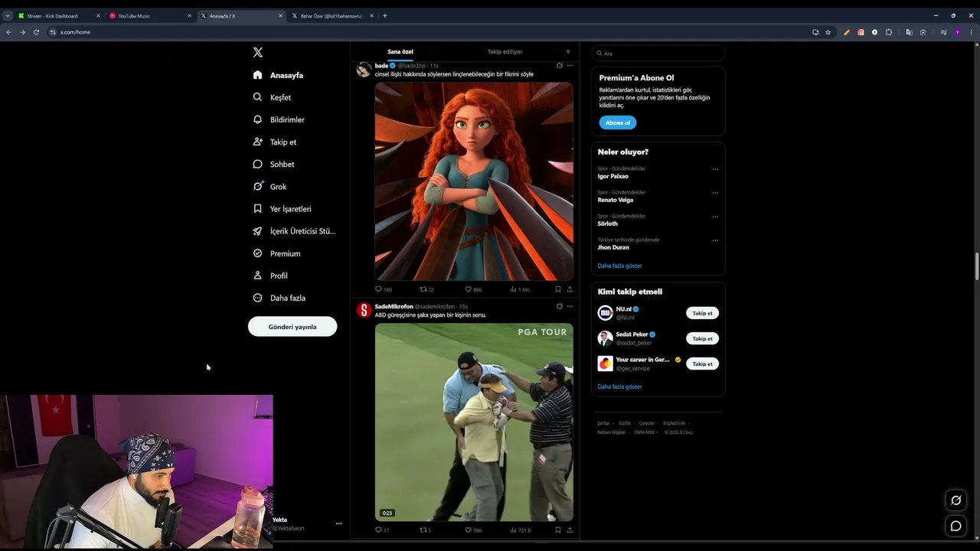The height and width of the screenshot is (551, 980).
Task: Click the Gönderi yayınla button
Action: coord(292,327)
